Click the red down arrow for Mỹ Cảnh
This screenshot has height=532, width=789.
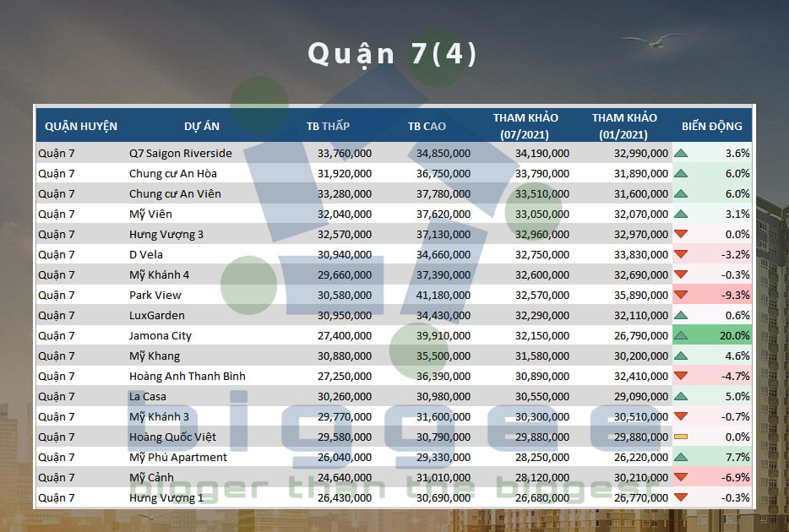pos(681,477)
